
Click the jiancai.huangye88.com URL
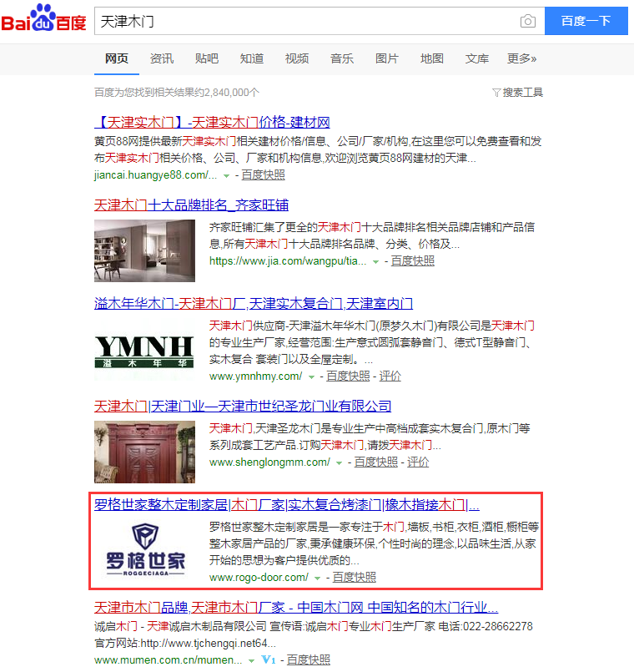(x=155, y=174)
